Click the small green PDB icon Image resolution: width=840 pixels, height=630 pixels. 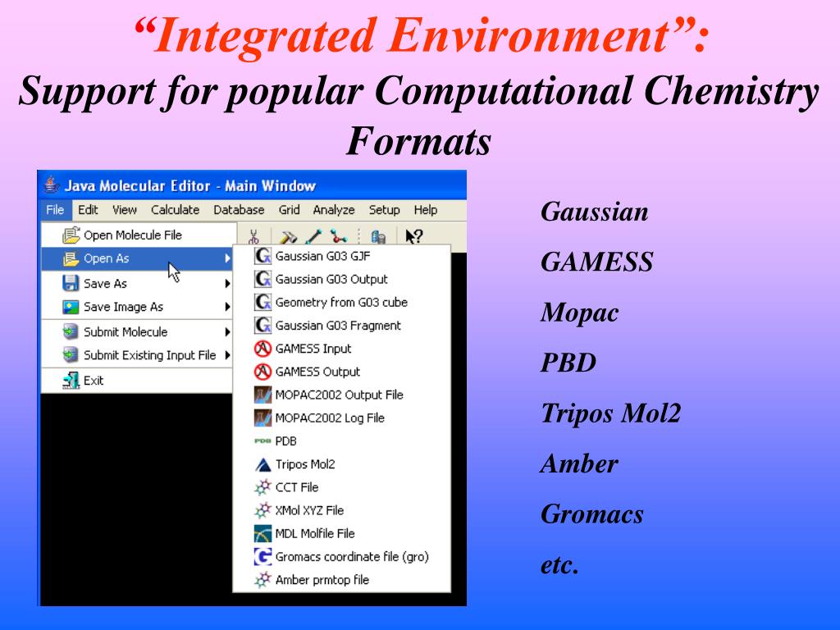click(x=262, y=441)
